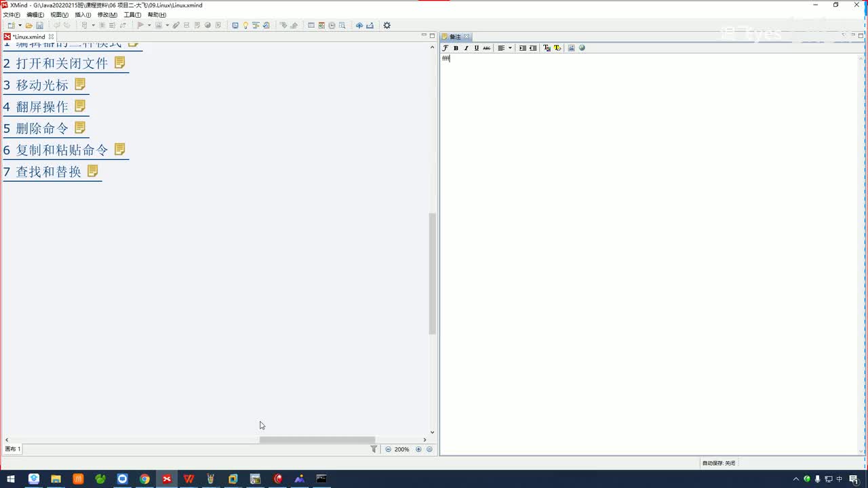Zoom out with the minus button

(388, 449)
